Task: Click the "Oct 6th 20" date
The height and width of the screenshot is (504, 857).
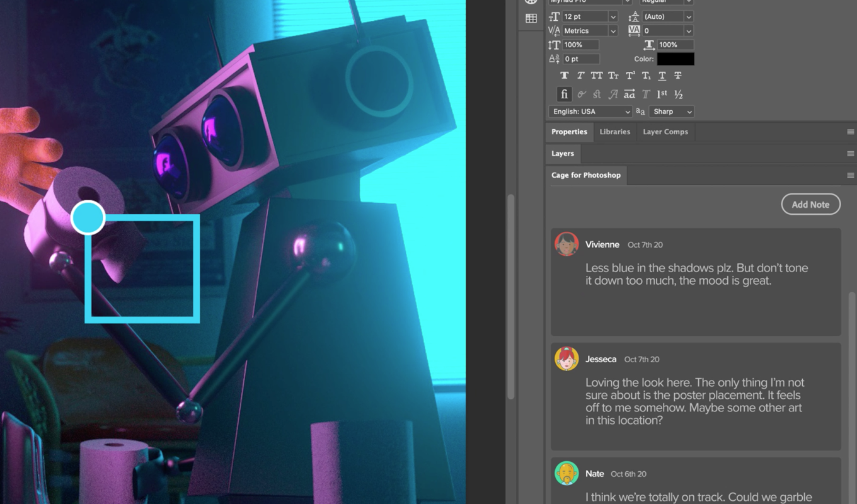Action: [x=628, y=474]
